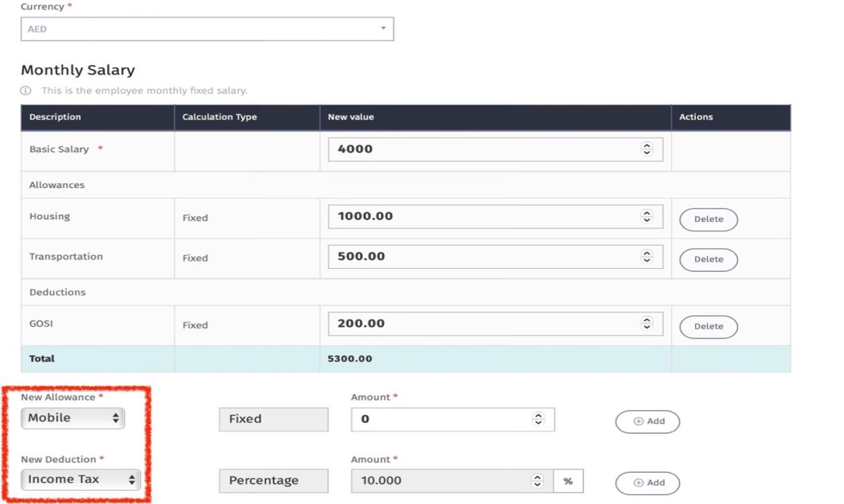844x504 pixels.
Task: Add the new Mobile allowance
Action: click(648, 422)
